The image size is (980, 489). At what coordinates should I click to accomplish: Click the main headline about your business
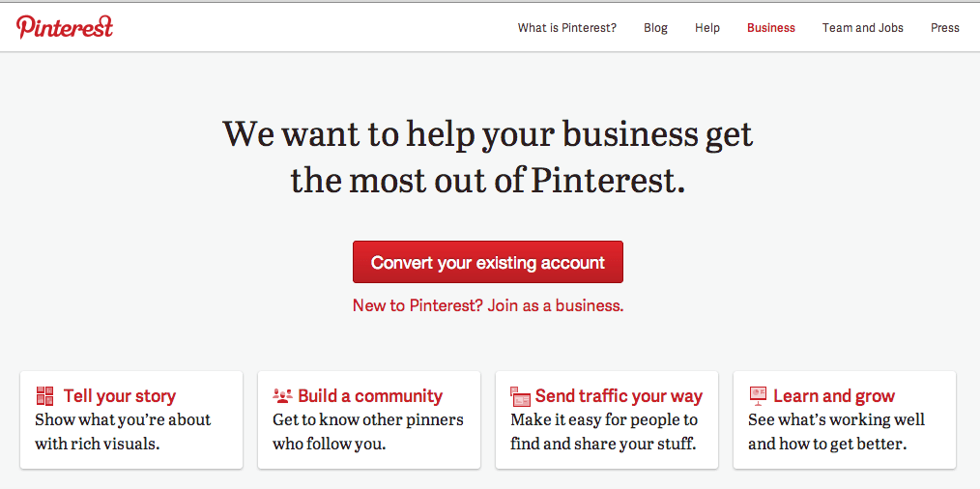click(x=487, y=157)
